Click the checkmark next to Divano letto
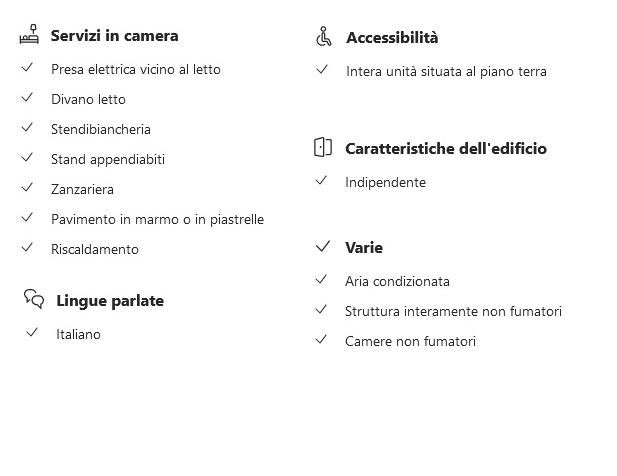Viewport: 617px width, 476px height. pyautogui.click(x=27, y=97)
